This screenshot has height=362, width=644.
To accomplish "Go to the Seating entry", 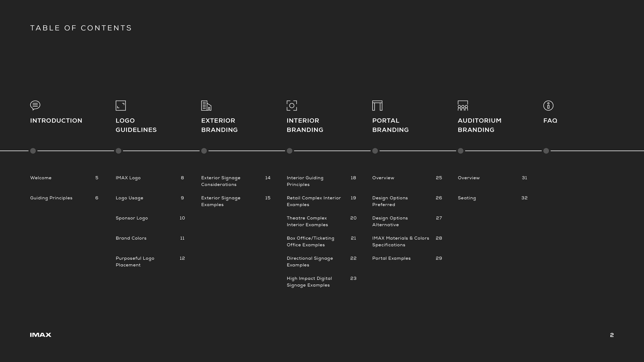I will 467,198.
